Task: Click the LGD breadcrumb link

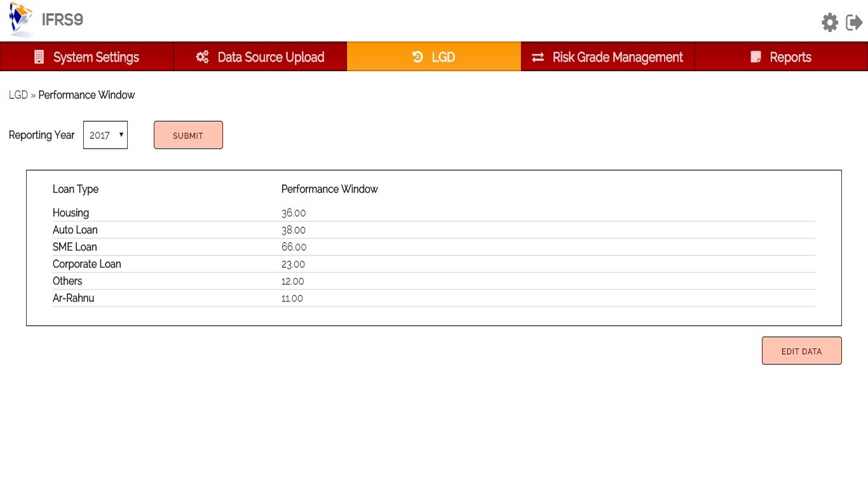Action: pyautogui.click(x=18, y=95)
